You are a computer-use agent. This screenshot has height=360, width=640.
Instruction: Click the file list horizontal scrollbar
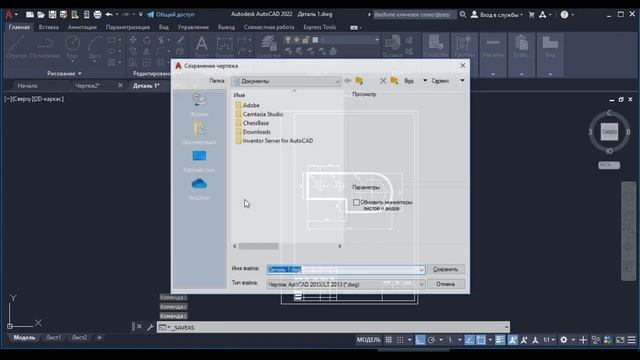point(287,246)
